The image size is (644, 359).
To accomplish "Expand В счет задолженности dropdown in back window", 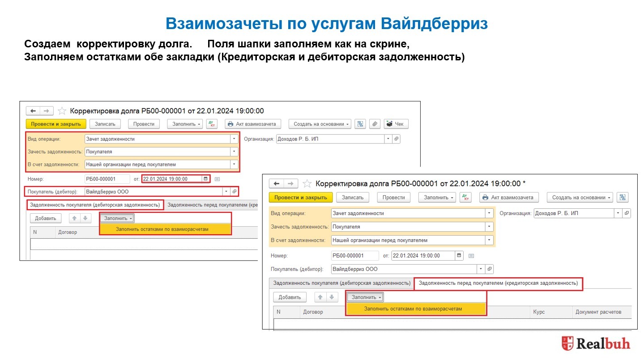I will (x=234, y=165).
